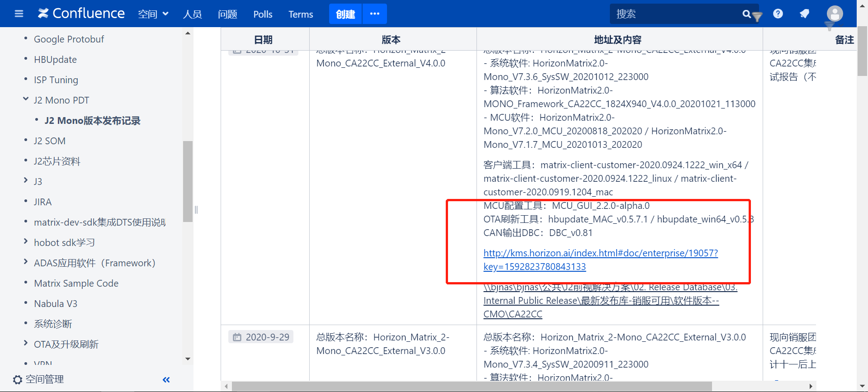Open matrix-dev-sdk集成DTS使用说明 page
Screen dimensions: 868x392
(x=99, y=222)
